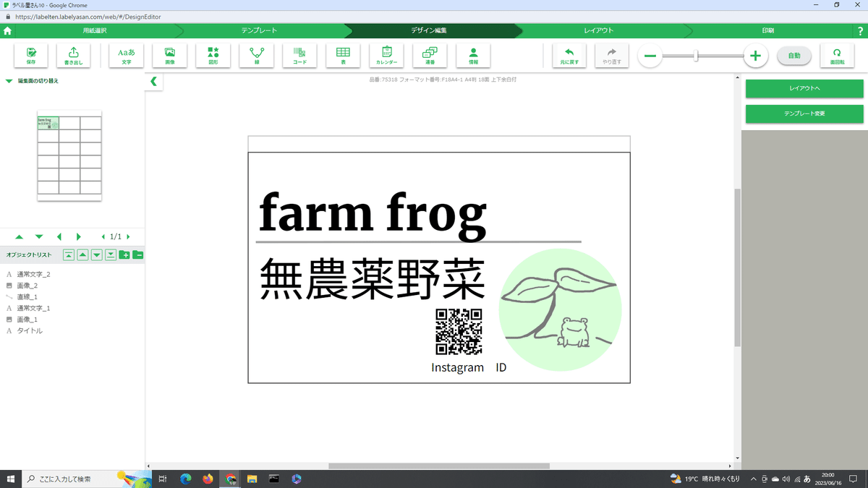Click the 保存 (Save) toolbar icon

tap(31, 56)
